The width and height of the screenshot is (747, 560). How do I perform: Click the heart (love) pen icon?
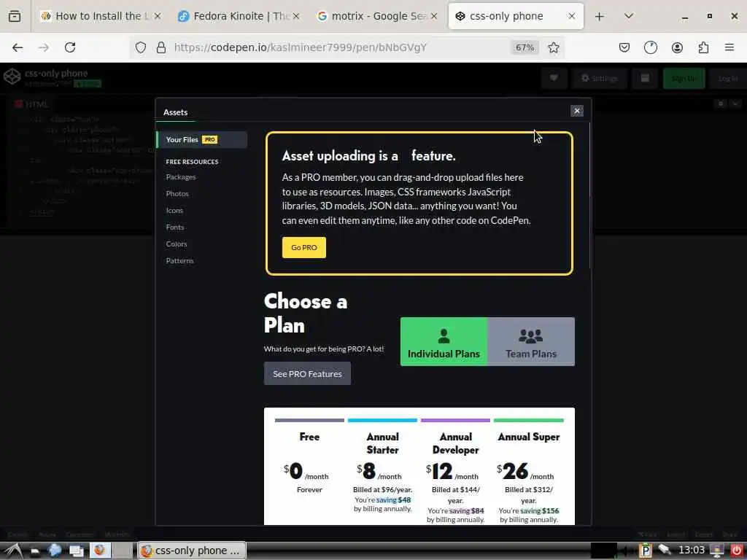[x=554, y=78]
